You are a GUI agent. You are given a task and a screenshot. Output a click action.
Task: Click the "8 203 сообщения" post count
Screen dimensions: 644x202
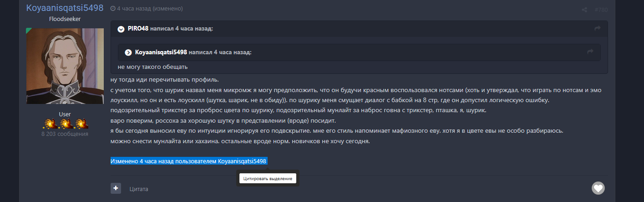65,134
